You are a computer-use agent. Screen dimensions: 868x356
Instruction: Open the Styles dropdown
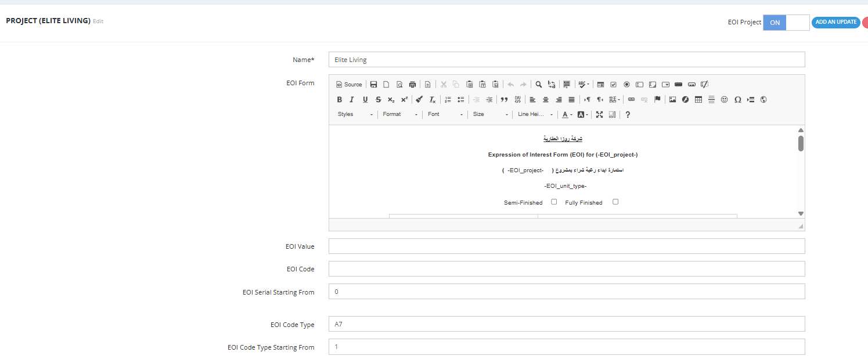355,115
